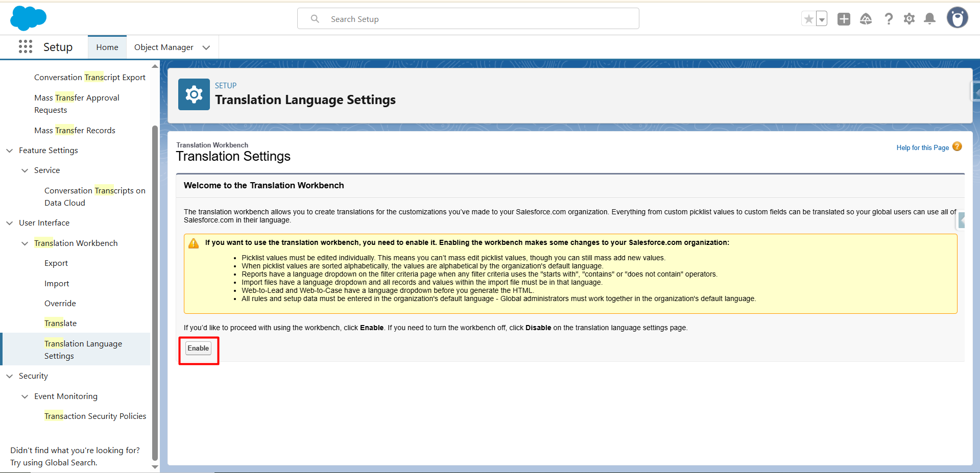This screenshot has width=980, height=473.
Task: Open the Object Manager tab
Action: 163,47
